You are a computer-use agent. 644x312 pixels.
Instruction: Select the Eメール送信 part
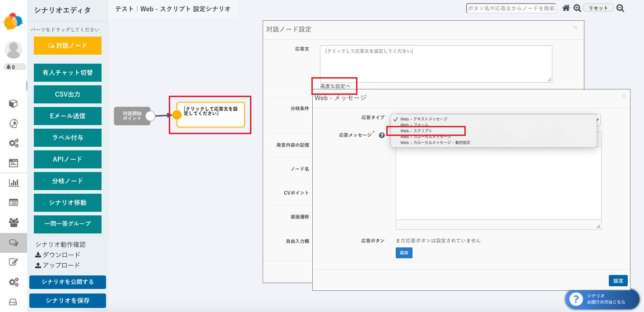(68, 116)
